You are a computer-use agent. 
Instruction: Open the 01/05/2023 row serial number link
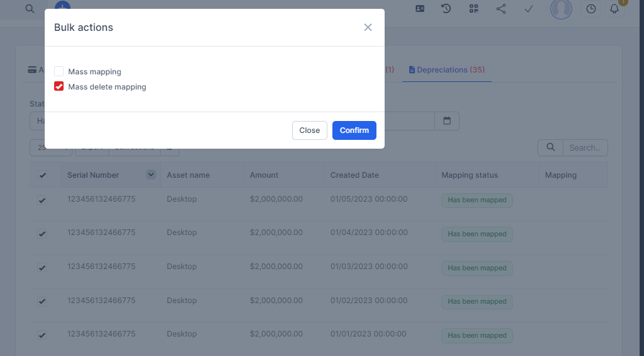(x=101, y=199)
